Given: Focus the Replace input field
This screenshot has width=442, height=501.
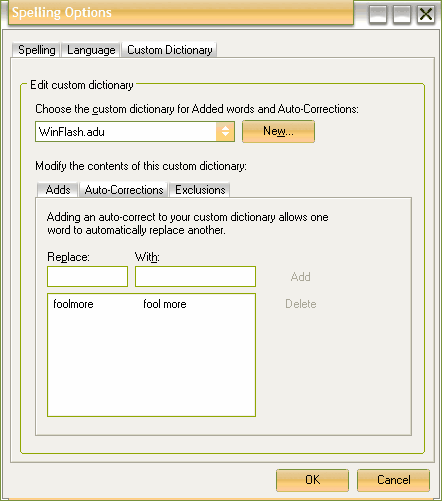Looking at the screenshot, I should 87,276.
